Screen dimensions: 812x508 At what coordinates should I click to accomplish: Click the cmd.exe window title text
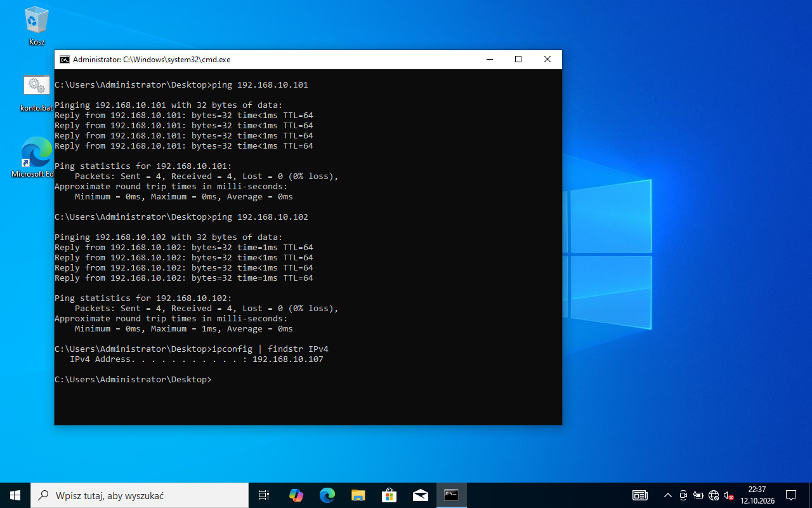(x=152, y=60)
